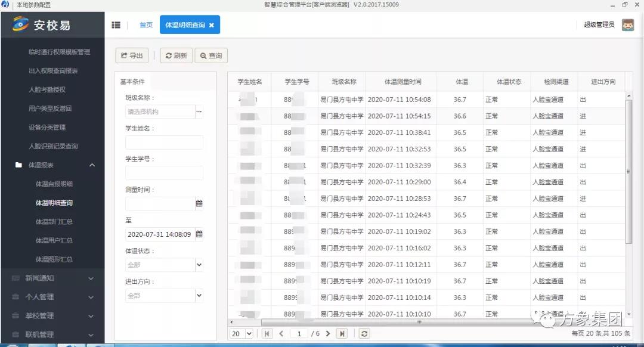
Task: Expand the 体温状态 dropdown
Action: coord(199,265)
